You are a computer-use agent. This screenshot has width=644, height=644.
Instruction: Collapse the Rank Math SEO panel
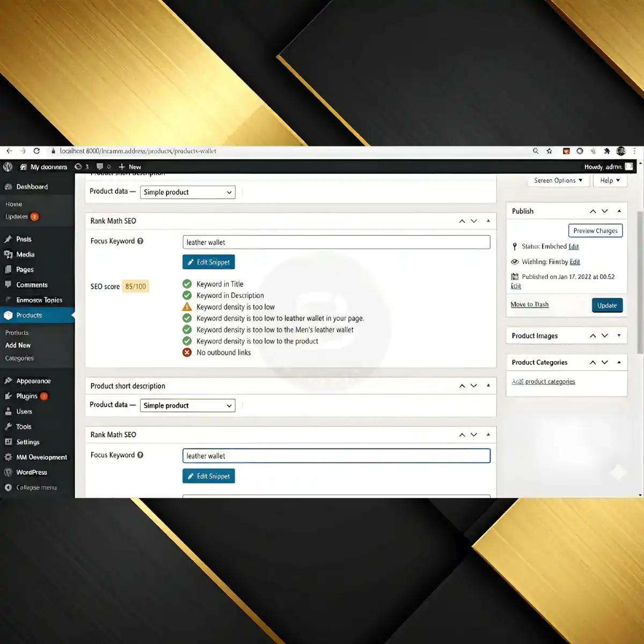tap(488, 221)
